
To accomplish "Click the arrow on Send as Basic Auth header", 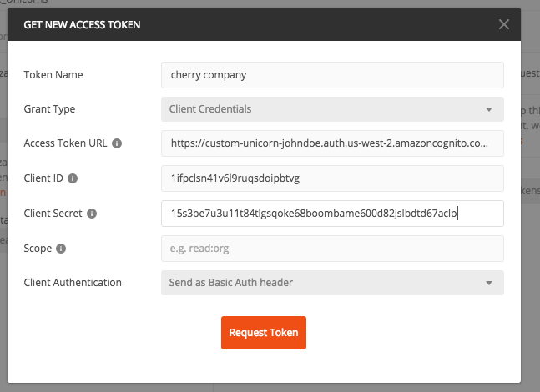I will 489,283.
